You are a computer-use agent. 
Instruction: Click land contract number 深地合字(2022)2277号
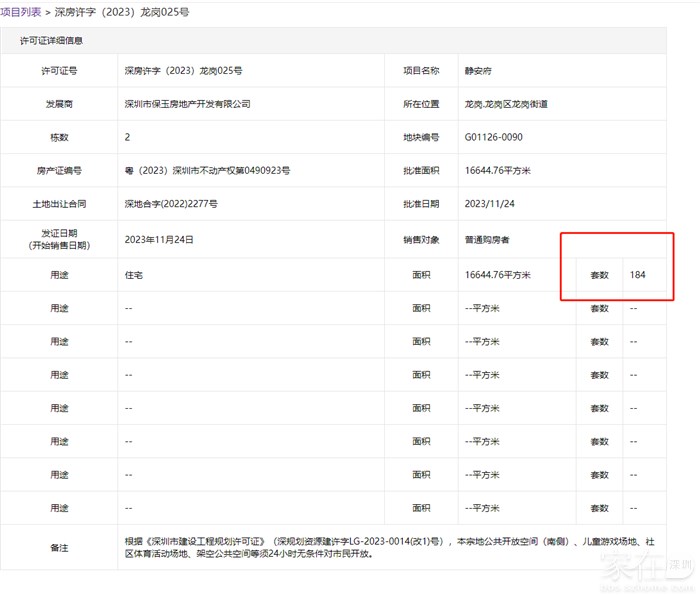tap(170, 204)
